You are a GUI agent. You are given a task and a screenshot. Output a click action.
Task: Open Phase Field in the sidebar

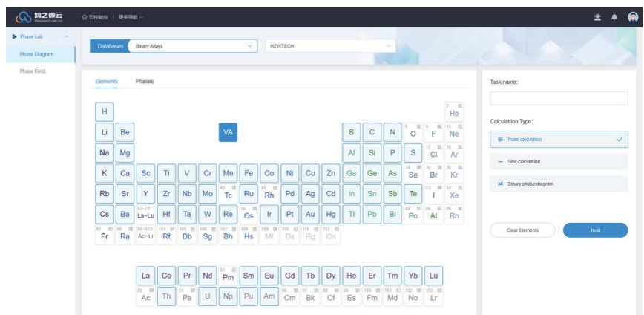pyautogui.click(x=33, y=71)
